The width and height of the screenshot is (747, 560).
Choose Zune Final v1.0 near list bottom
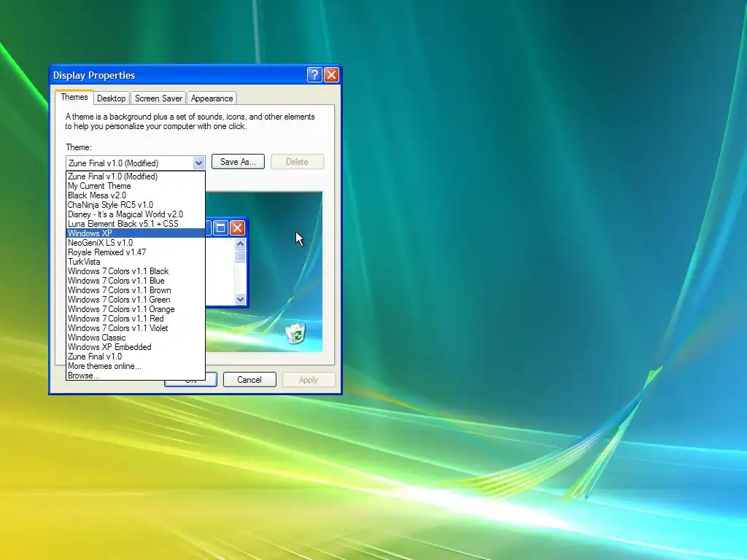coord(135,357)
